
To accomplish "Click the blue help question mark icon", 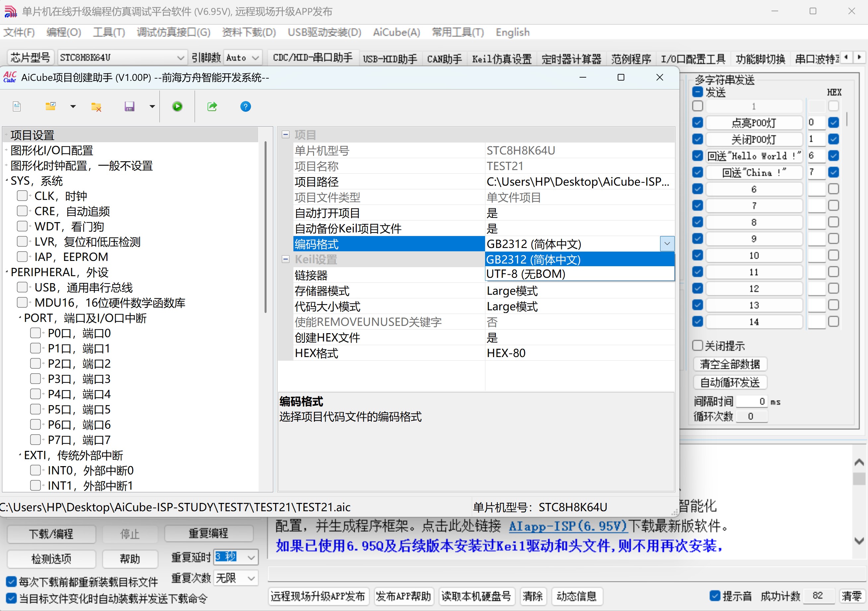I will tap(245, 107).
